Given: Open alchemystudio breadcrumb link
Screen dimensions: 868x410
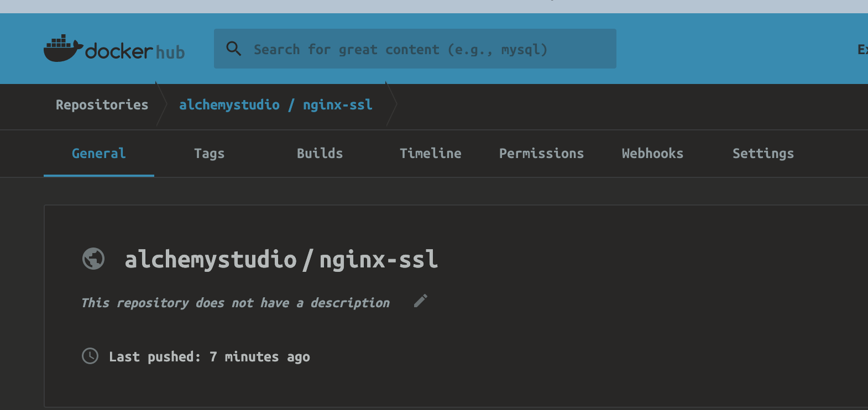Looking at the screenshot, I should point(229,105).
